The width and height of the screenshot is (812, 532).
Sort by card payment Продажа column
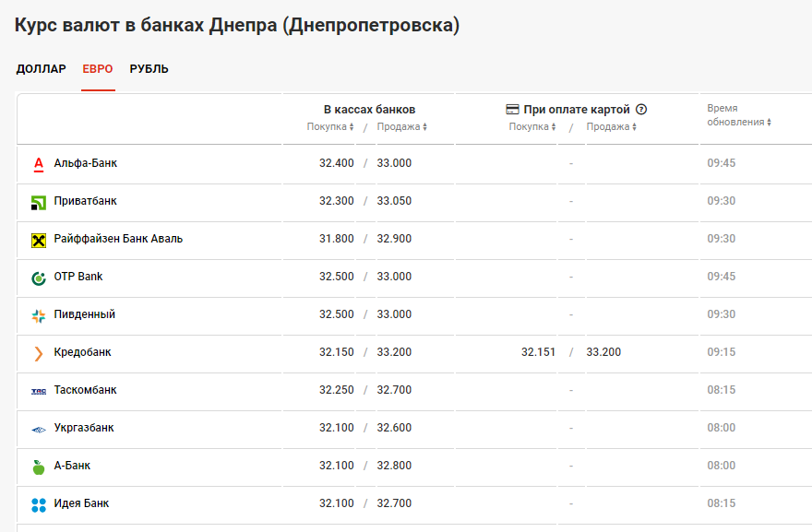click(x=611, y=127)
